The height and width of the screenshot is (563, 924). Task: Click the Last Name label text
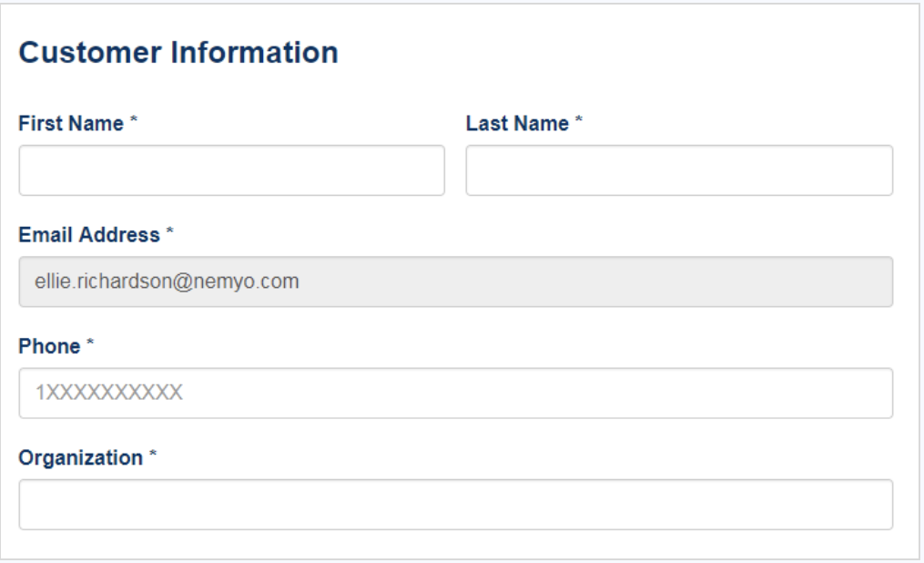[517, 123]
